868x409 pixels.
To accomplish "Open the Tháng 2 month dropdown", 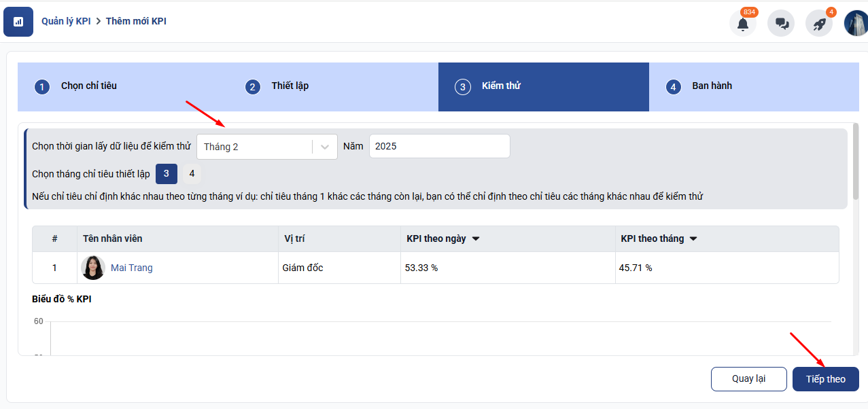I will (x=266, y=147).
